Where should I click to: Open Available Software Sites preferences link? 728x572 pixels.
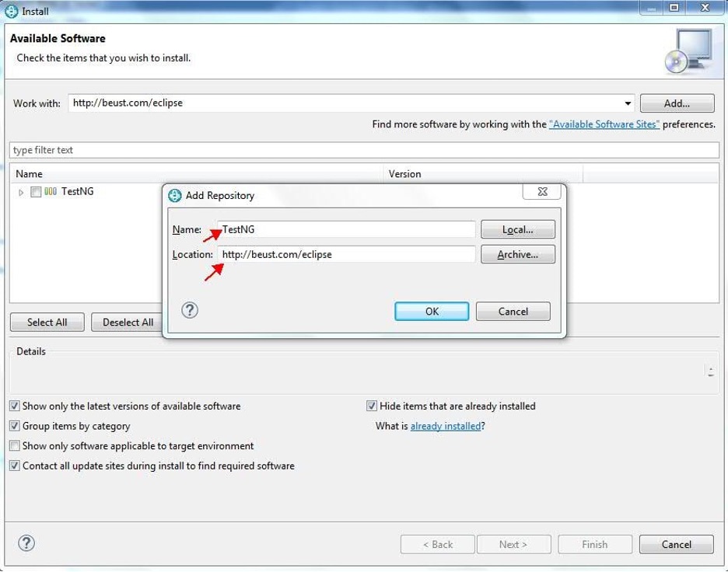[604, 124]
